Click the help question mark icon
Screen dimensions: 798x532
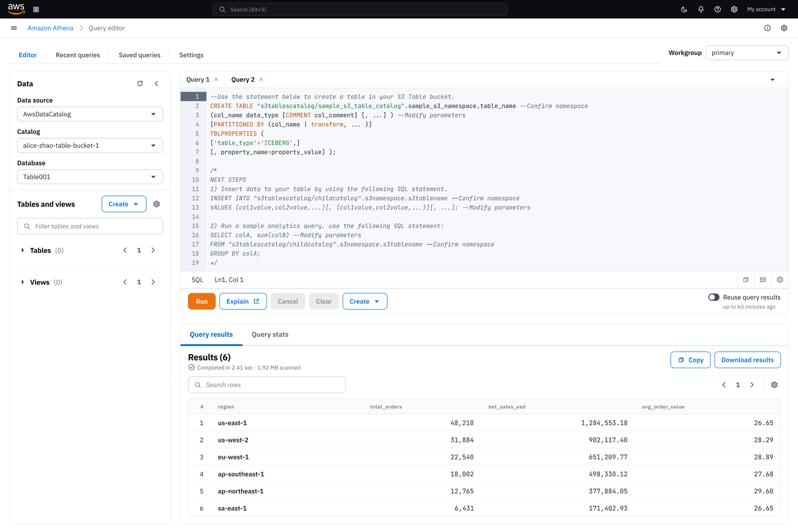coord(718,9)
